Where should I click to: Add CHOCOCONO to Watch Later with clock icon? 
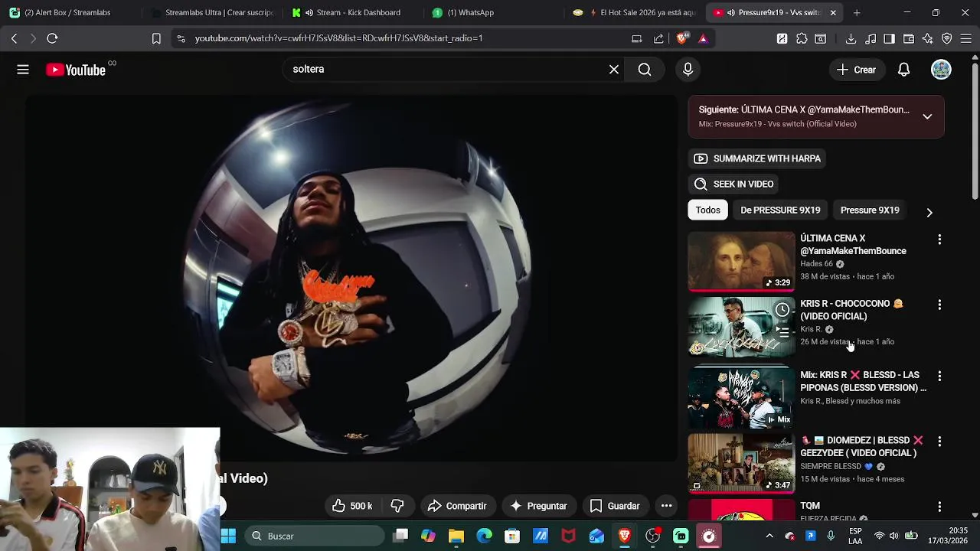782,310
